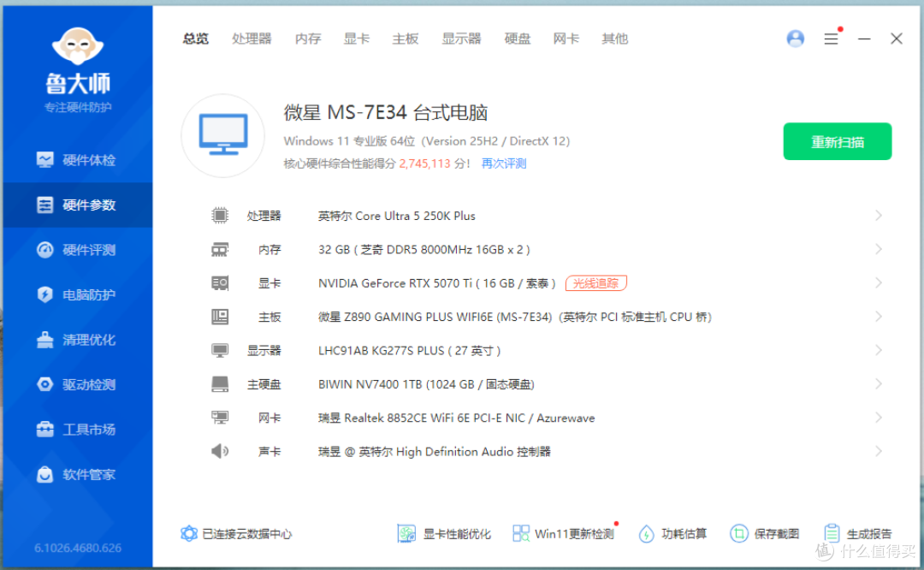924x570 pixels.
Task: Expand the 内存 row chevron
Action: 878,249
